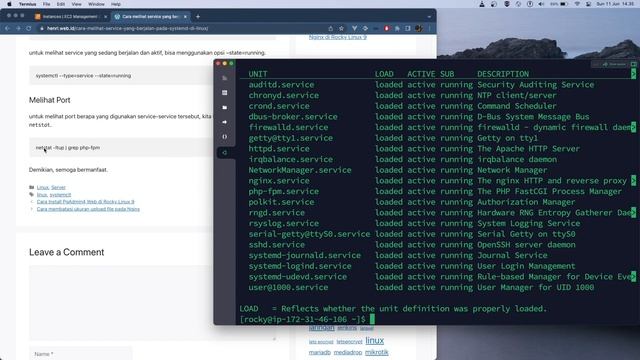Close the Cara melihat service tab
The width and height of the screenshot is (640, 360).
[x=185, y=17]
